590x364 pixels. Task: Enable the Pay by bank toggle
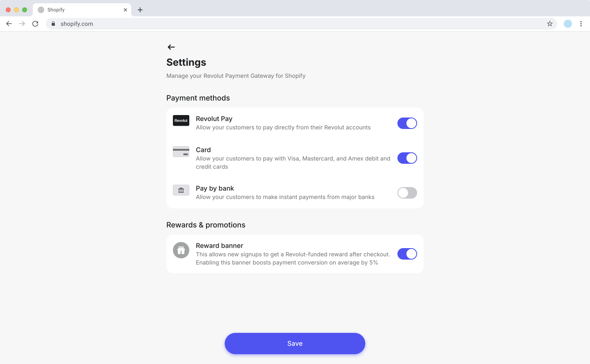(x=407, y=193)
